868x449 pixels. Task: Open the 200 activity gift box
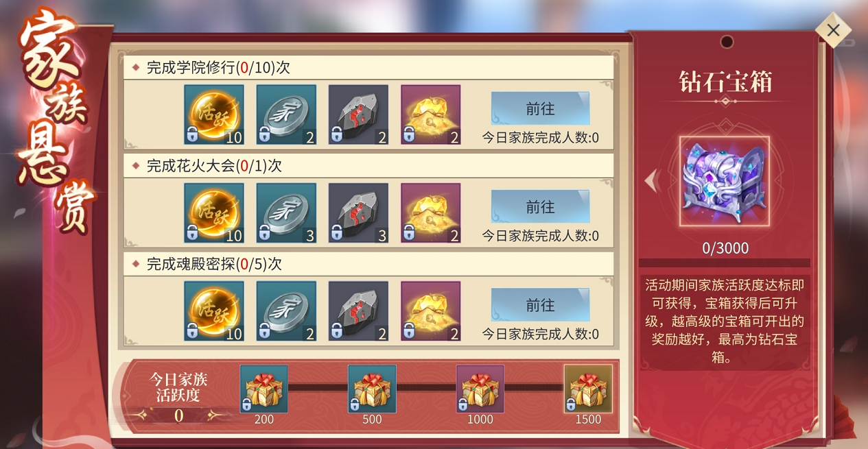click(264, 389)
